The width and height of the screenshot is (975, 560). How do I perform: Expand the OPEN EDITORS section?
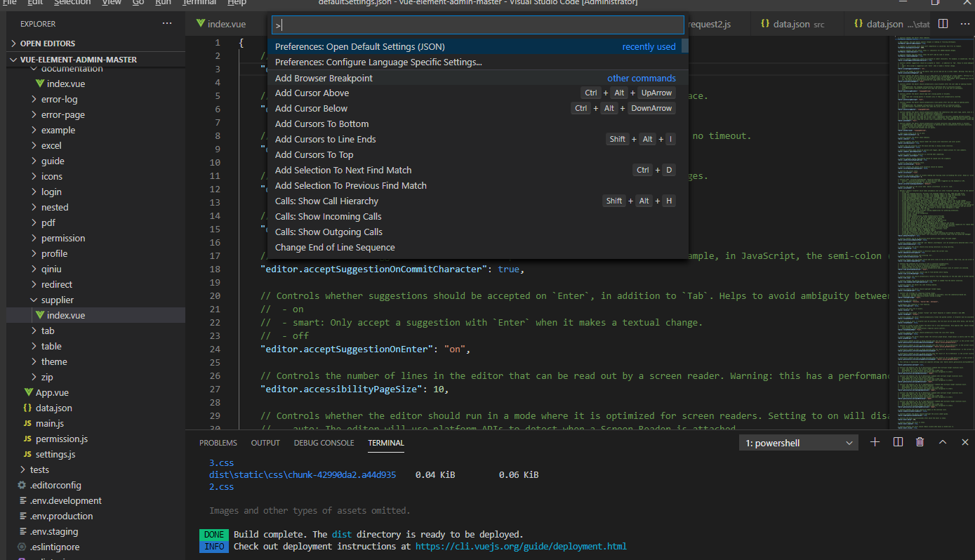coord(48,44)
